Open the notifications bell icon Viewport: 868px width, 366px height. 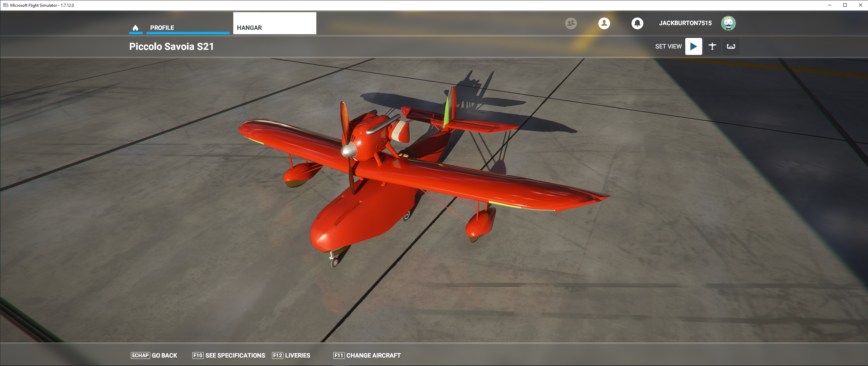[637, 23]
